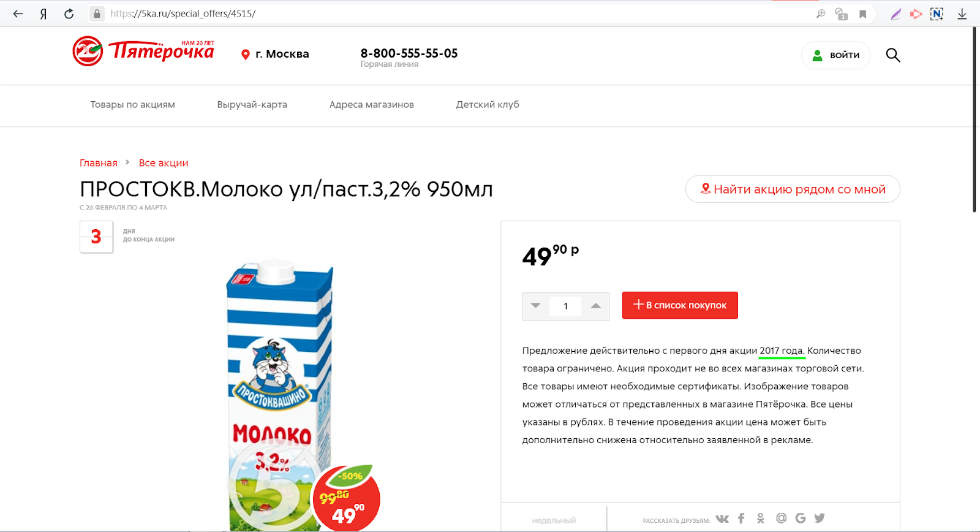Click the quantity input field
The height and width of the screenshot is (532, 980).
[565, 306]
